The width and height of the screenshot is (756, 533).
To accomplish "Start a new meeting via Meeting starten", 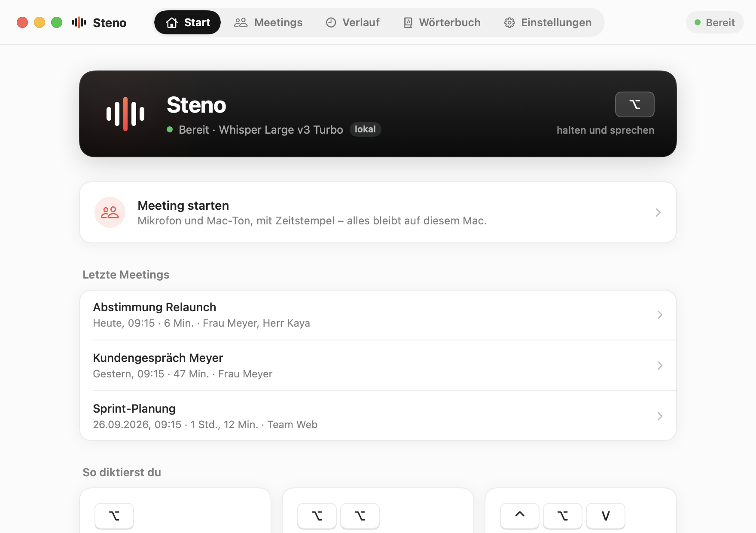I will 378,212.
